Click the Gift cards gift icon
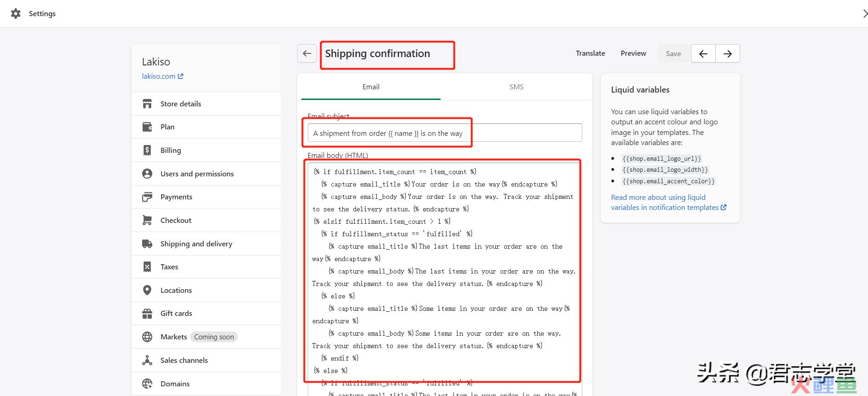 point(147,314)
